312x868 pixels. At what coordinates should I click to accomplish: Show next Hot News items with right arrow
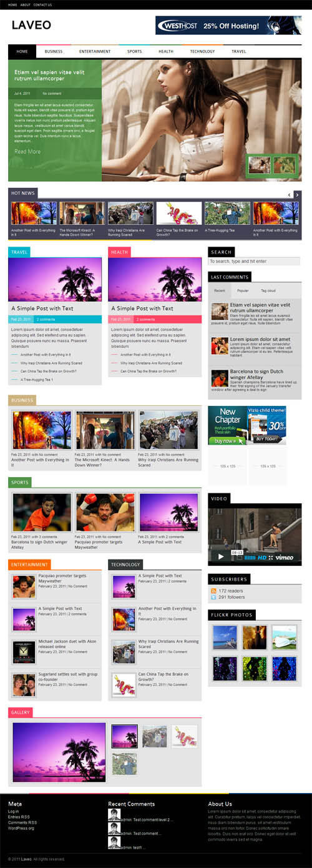[297, 194]
